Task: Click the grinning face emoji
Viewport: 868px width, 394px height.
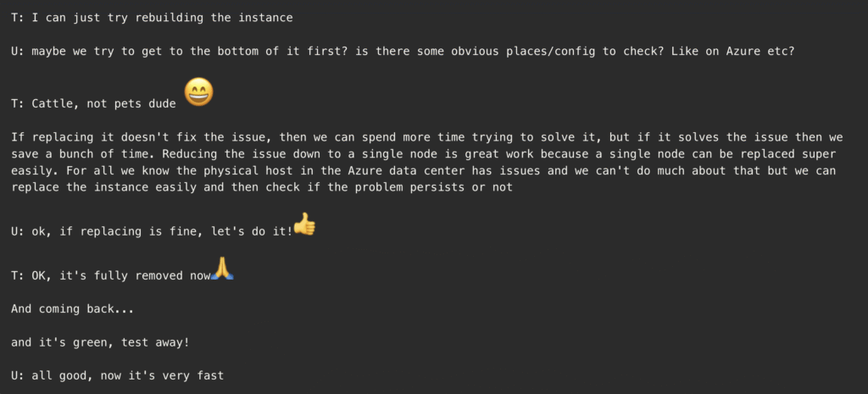Action: click(198, 92)
